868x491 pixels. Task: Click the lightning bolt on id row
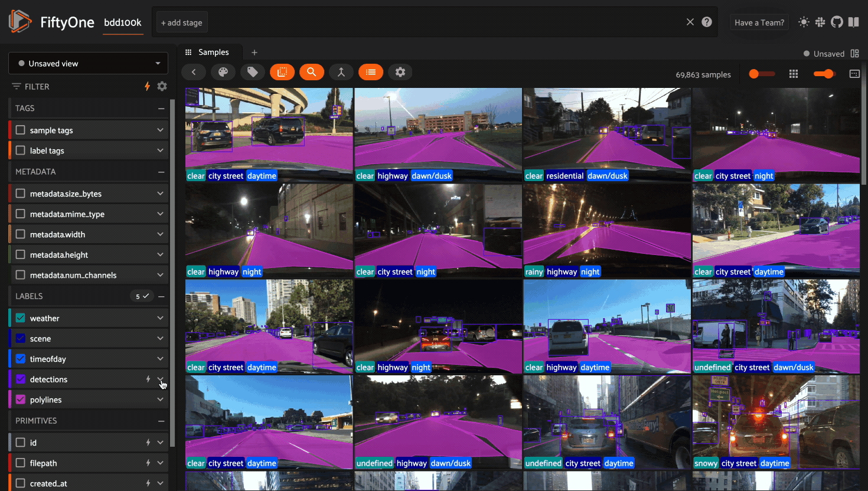[x=148, y=443]
